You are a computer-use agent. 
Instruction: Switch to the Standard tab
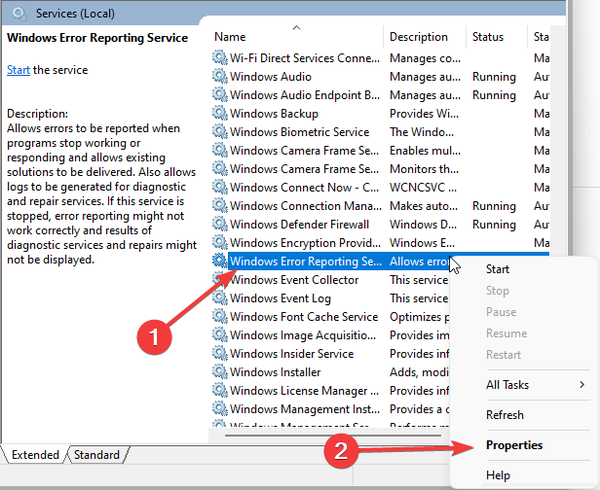[98, 455]
